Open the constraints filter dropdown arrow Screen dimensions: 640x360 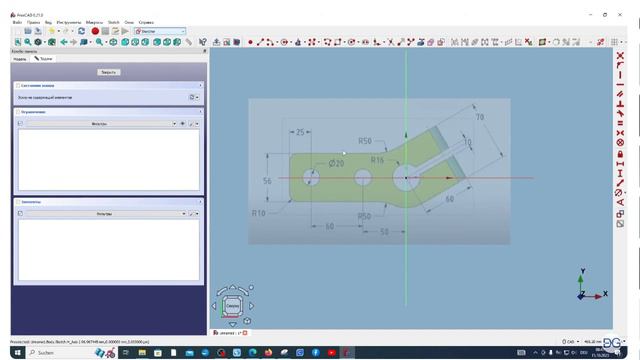click(x=174, y=123)
